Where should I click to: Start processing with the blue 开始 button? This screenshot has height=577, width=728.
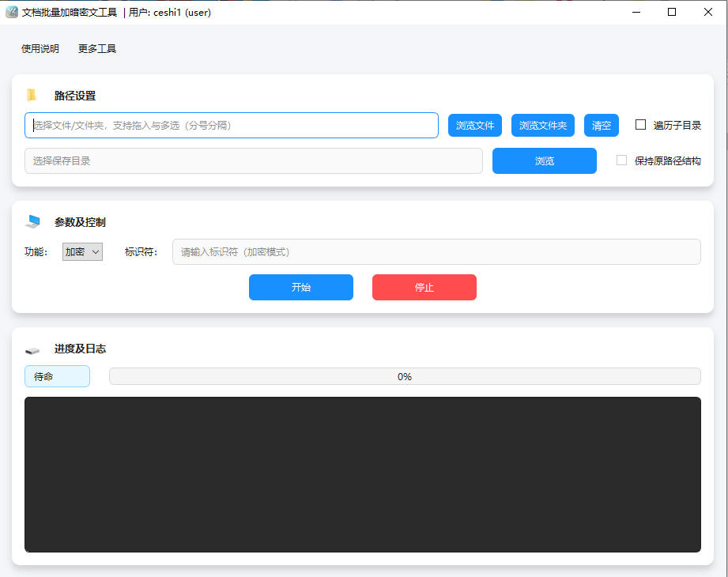[300, 288]
